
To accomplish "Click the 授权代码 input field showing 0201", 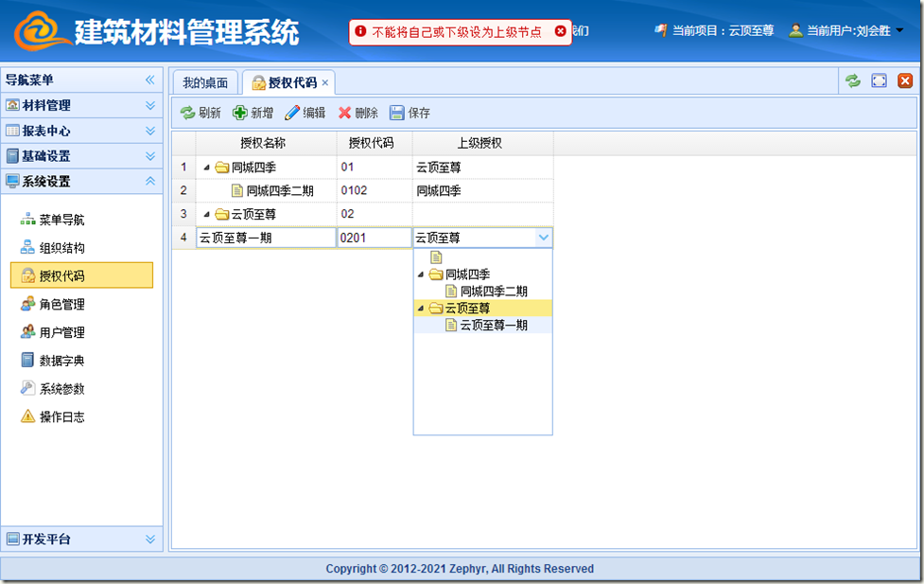I will [x=374, y=238].
